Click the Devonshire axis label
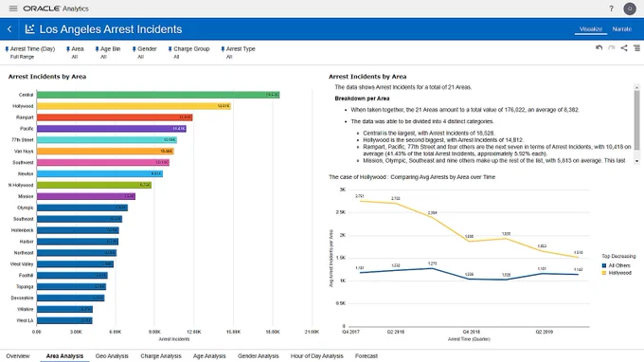Screen dimensions: 644x362 point(22,298)
